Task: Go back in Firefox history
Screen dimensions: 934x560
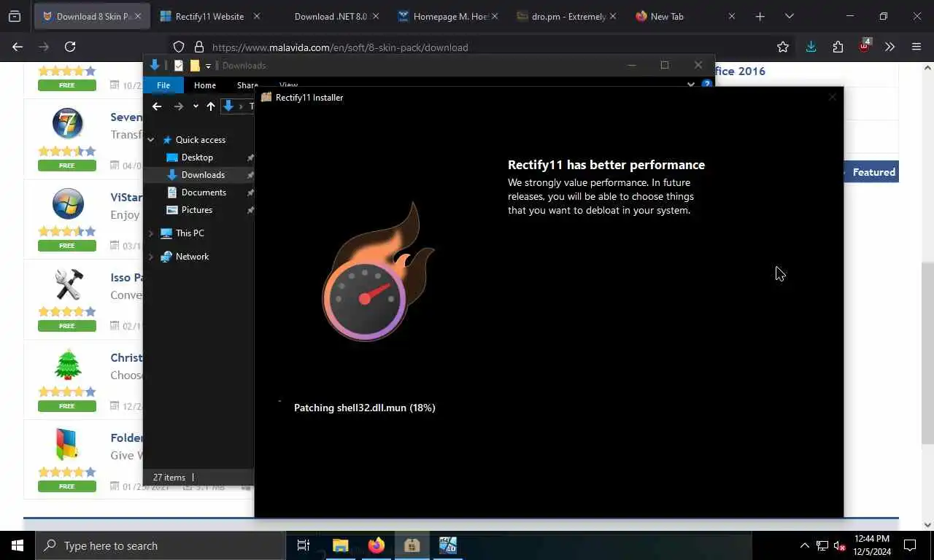Action: coord(18,47)
